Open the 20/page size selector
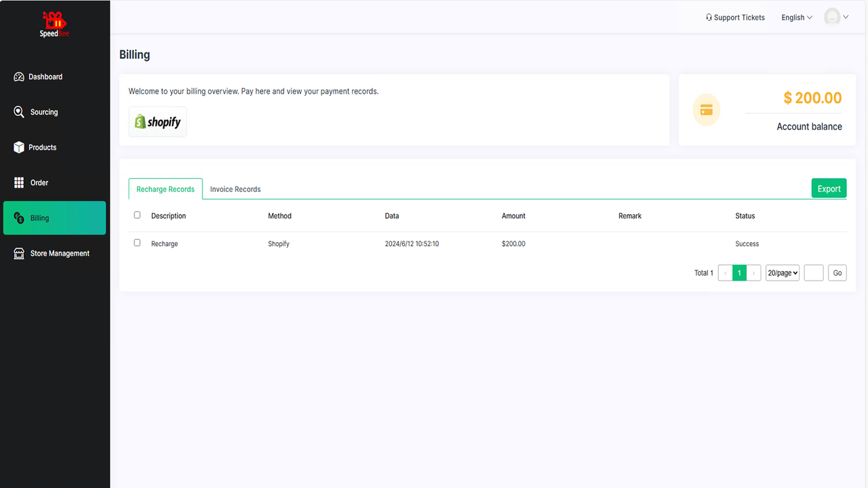 pyautogui.click(x=783, y=272)
